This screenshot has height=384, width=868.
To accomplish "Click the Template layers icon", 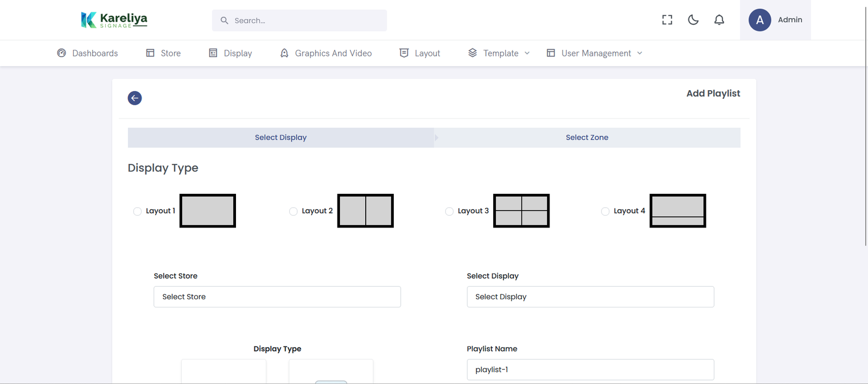I will (473, 53).
